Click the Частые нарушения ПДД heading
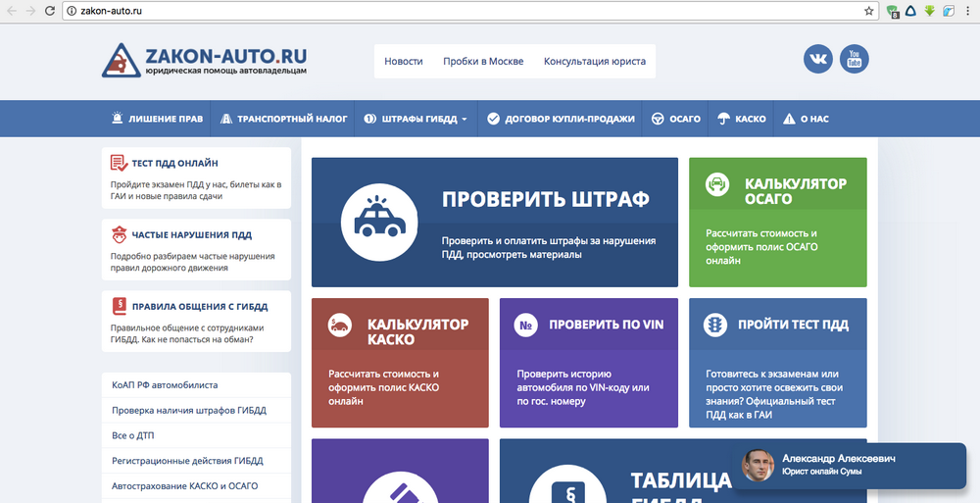Viewport: 980px width, 503px height. [x=191, y=235]
